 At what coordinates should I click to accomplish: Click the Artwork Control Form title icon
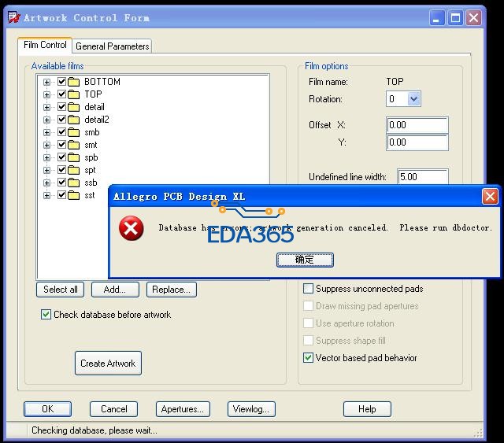click(14, 17)
